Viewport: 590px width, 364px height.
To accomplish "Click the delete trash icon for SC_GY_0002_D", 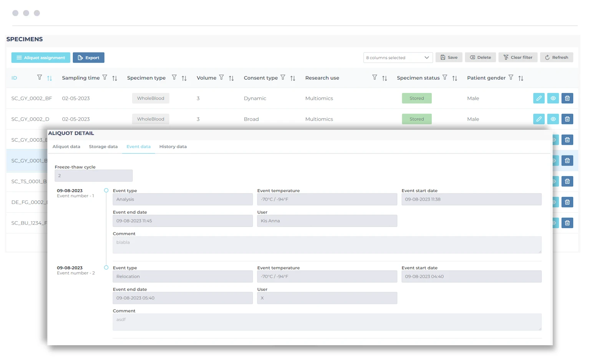I will pos(567,119).
